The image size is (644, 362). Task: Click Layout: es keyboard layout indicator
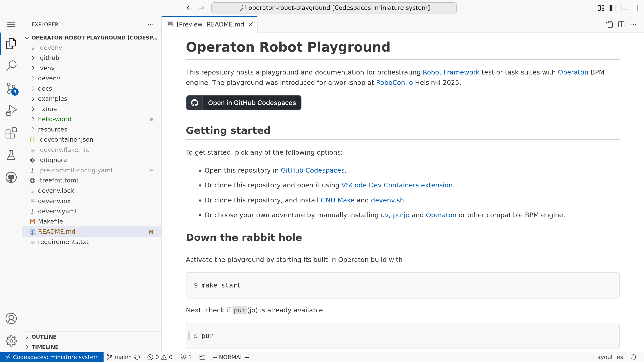(608, 357)
